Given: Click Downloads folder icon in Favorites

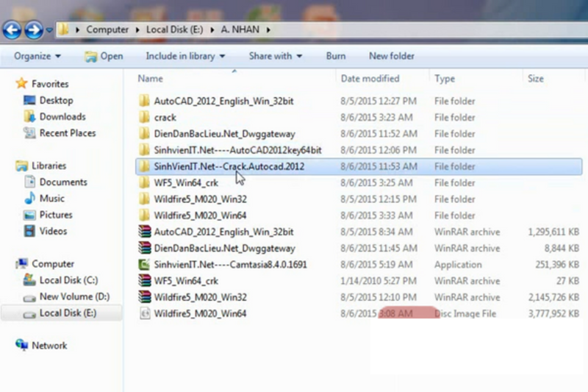Looking at the screenshot, I should pyautogui.click(x=29, y=116).
